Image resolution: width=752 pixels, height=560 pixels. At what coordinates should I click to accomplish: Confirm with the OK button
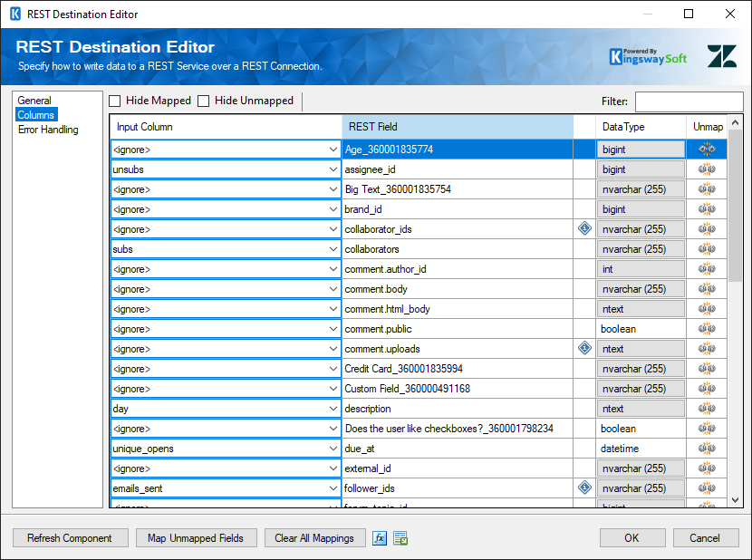pos(632,538)
